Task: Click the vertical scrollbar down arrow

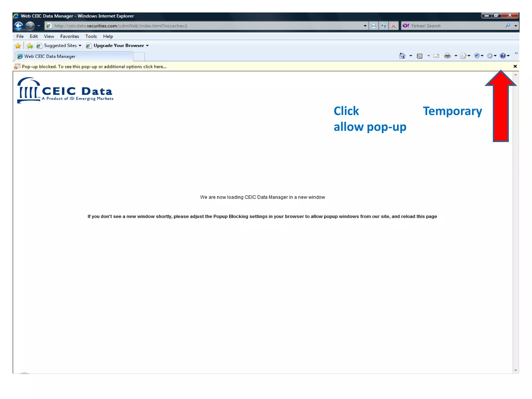Action: pyautogui.click(x=516, y=370)
